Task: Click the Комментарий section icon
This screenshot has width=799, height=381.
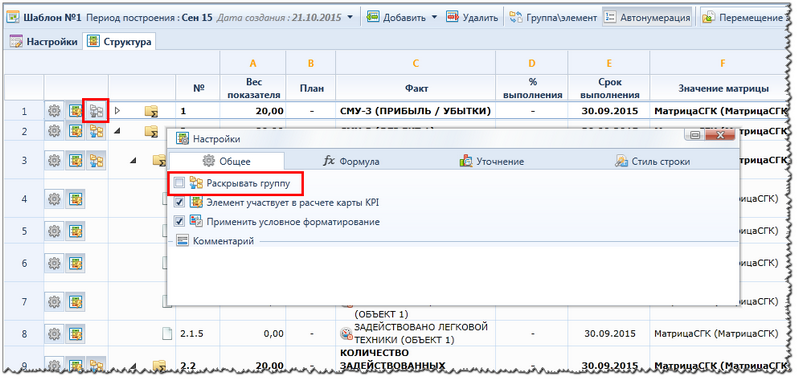Action: click(182, 241)
